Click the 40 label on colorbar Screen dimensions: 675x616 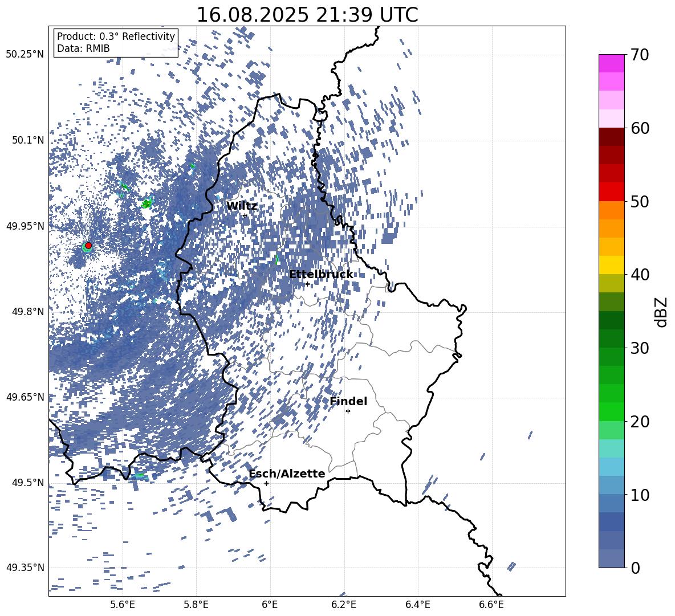640,275
